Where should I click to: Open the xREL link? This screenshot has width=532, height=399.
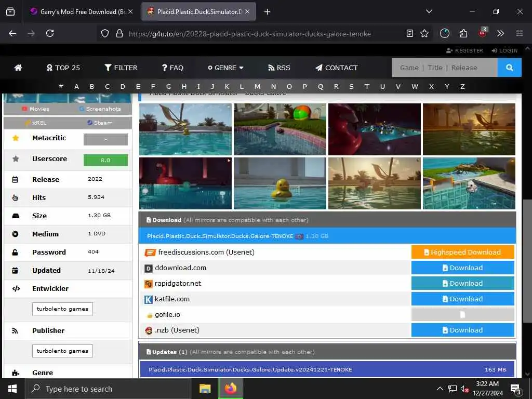36,123
